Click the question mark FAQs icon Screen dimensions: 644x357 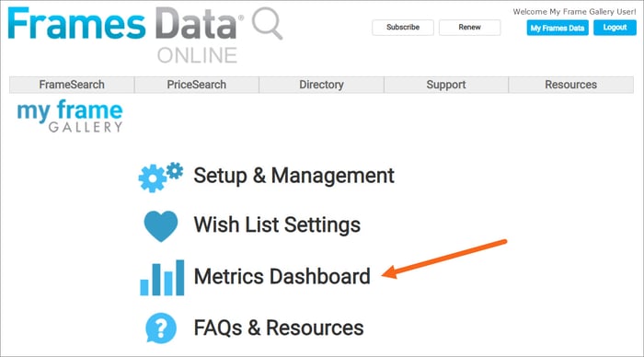pos(161,328)
